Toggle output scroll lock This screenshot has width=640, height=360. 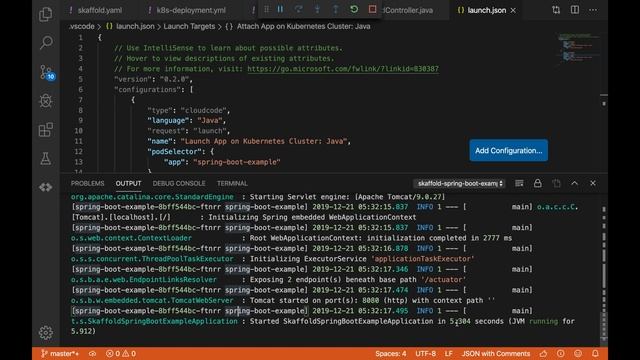pos(538,184)
